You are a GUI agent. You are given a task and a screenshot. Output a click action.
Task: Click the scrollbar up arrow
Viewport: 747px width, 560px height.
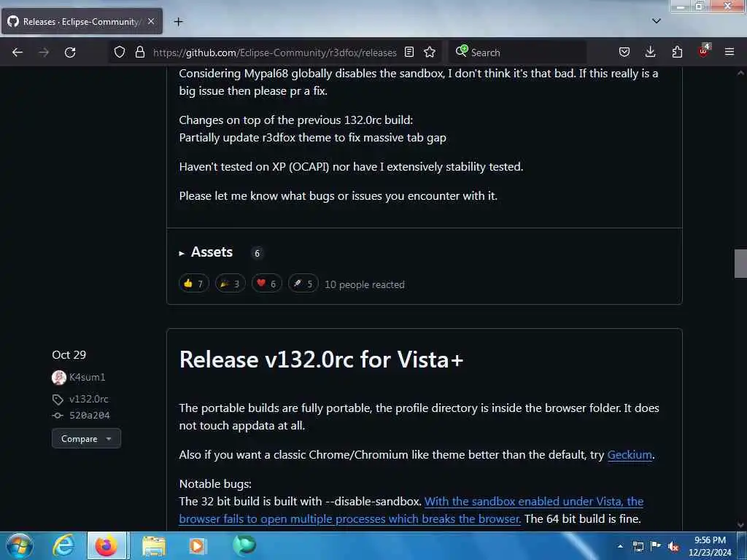coord(740,73)
